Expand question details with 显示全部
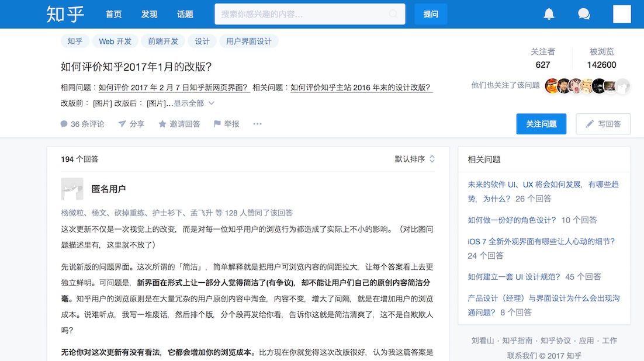This screenshot has height=361, width=644. click(x=189, y=103)
